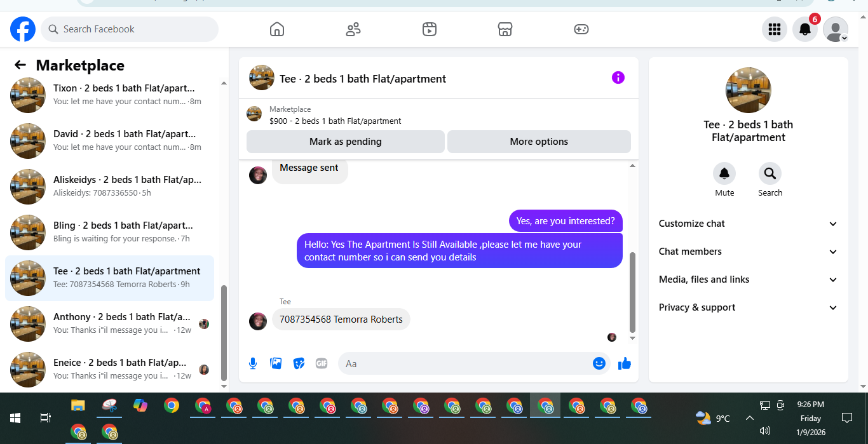Attach a photo file icon
The width and height of the screenshot is (868, 444).
(276, 363)
